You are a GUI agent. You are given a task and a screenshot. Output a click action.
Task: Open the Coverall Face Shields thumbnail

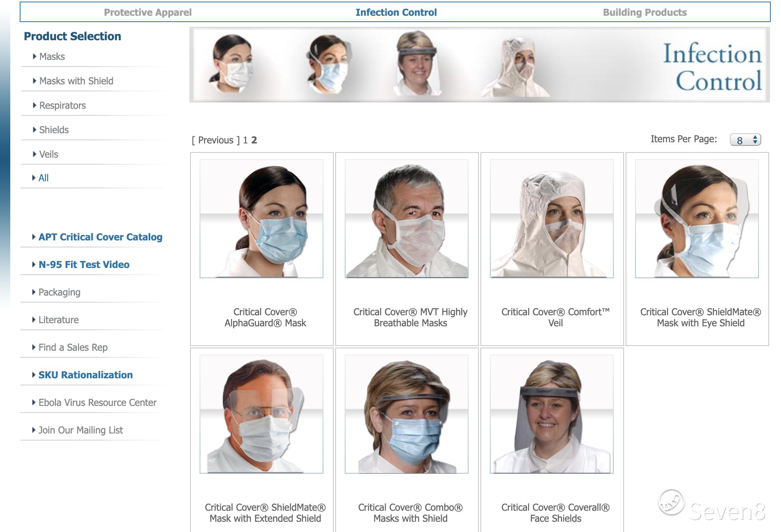[551, 414]
